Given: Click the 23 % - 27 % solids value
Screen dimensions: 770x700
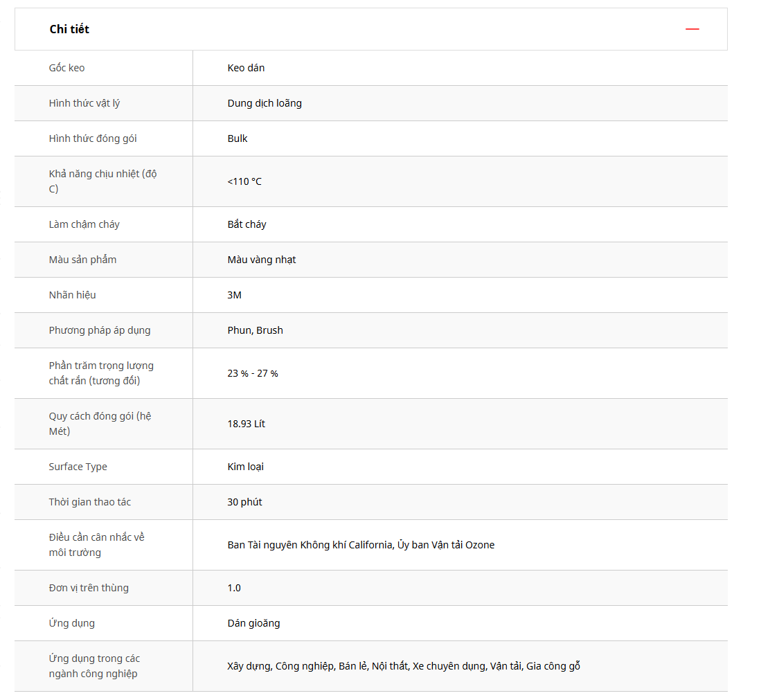Looking at the screenshot, I should [253, 373].
